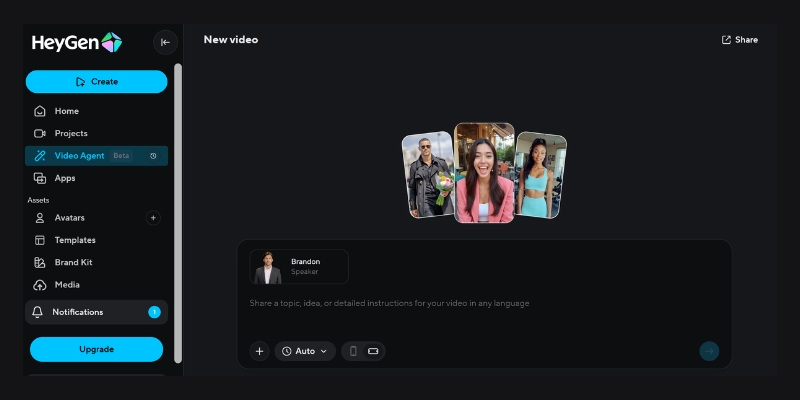Collapse the sidebar with the arrow icon
Image resolution: width=800 pixels, height=400 pixels.
pos(165,42)
